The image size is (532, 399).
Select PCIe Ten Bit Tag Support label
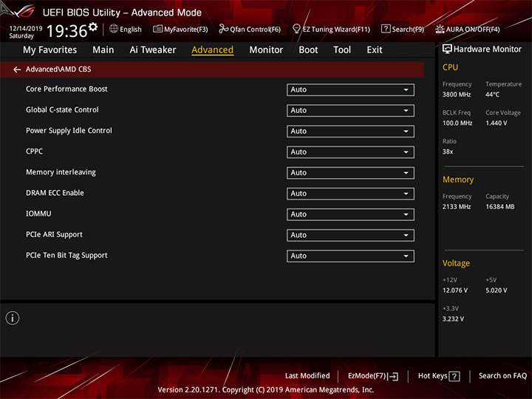(x=66, y=255)
